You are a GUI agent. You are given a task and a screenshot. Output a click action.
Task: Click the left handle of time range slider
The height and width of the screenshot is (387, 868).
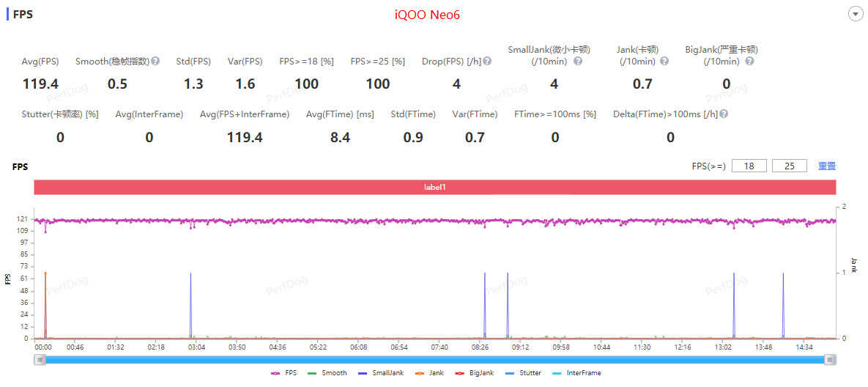pyautogui.click(x=40, y=360)
